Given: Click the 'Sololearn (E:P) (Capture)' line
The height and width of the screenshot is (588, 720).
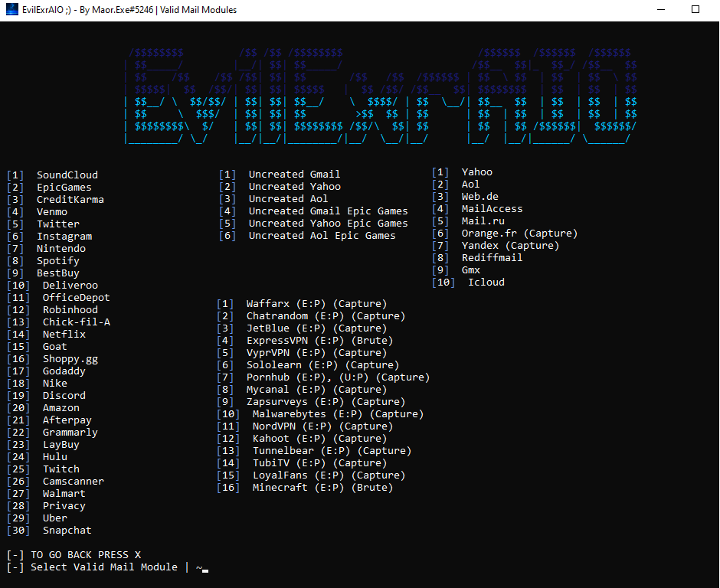Looking at the screenshot, I should [322, 364].
